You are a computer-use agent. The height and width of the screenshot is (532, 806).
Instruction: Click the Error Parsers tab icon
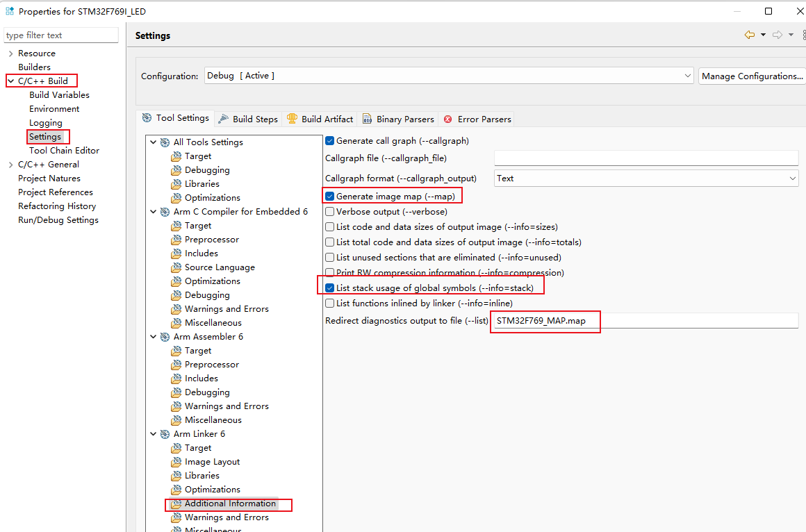[448, 119]
